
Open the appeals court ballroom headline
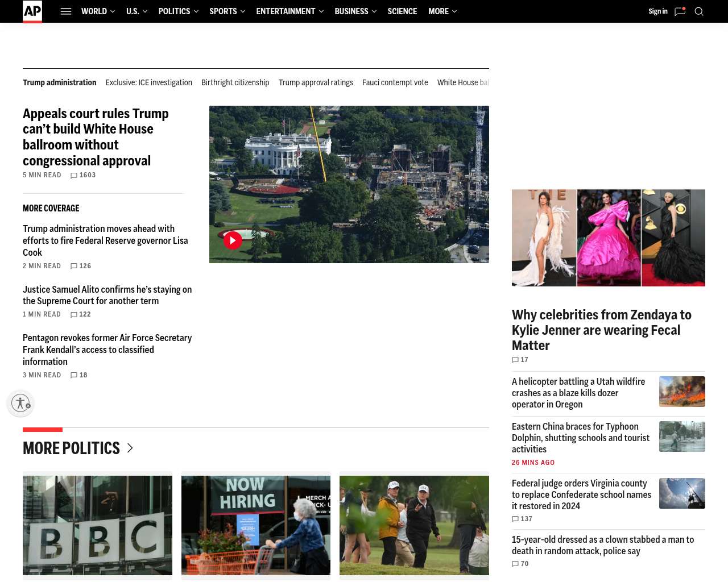pyautogui.click(x=96, y=137)
